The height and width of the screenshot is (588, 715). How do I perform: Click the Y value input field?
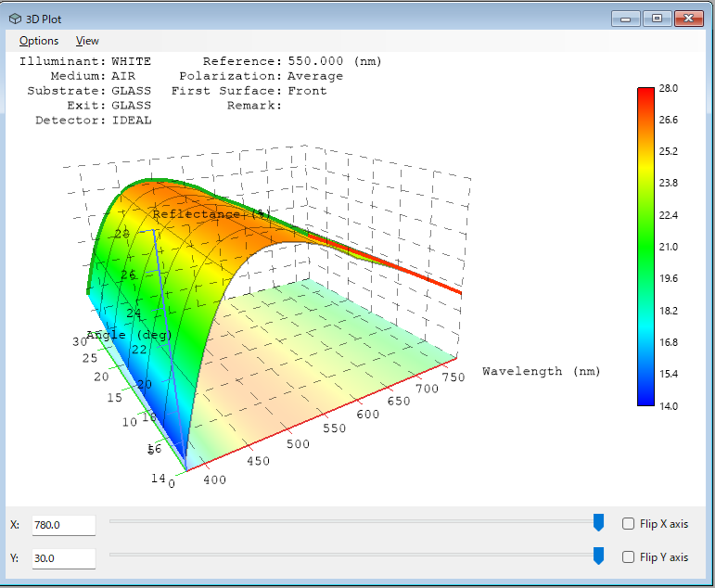(x=64, y=558)
